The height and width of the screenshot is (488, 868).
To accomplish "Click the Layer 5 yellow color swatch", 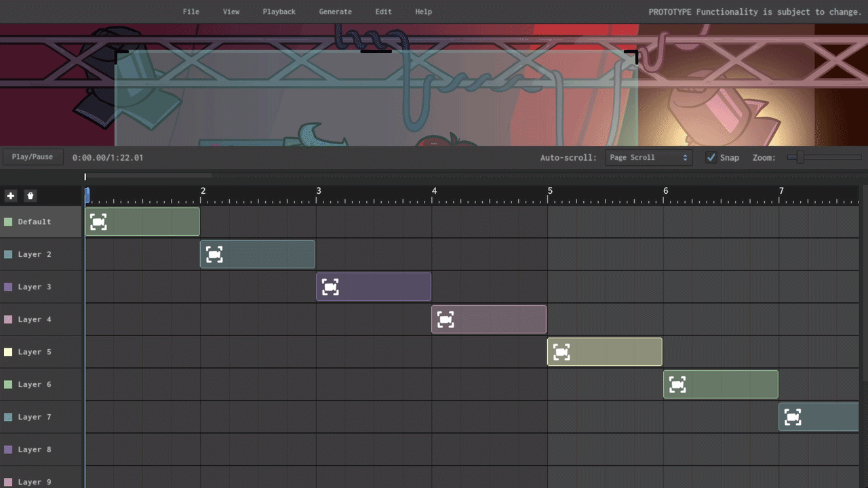I will [8, 352].
